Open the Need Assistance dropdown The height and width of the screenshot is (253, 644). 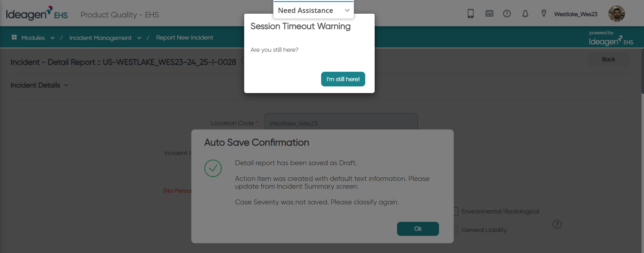pyautogui.click(x=313, y=10)
